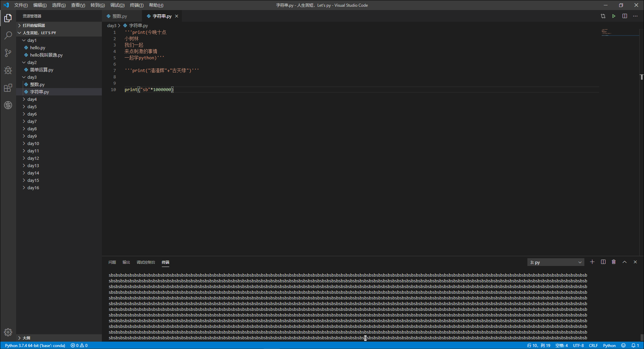Viewport: 644px width, 349px height.
Task: Kill the terminal with trash icon
Action: pyautogui.click(x=614, y=262)
